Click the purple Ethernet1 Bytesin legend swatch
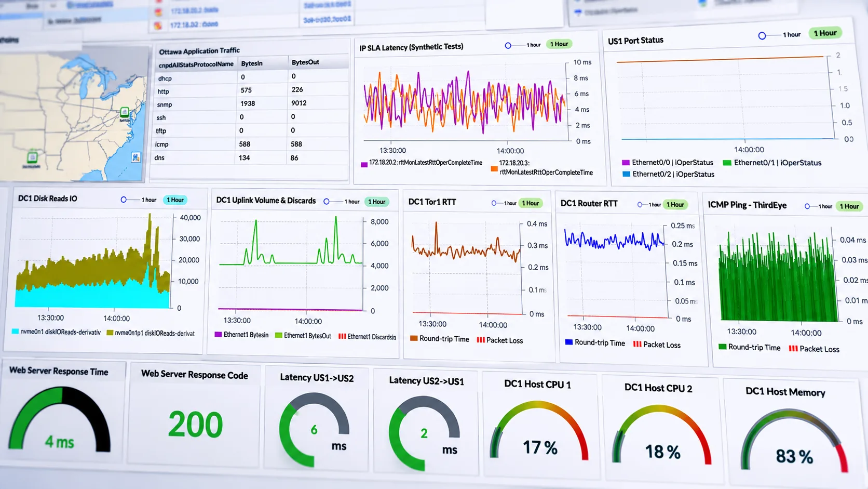The height and width of the screenshot is (489, 868). pos(218,335)
